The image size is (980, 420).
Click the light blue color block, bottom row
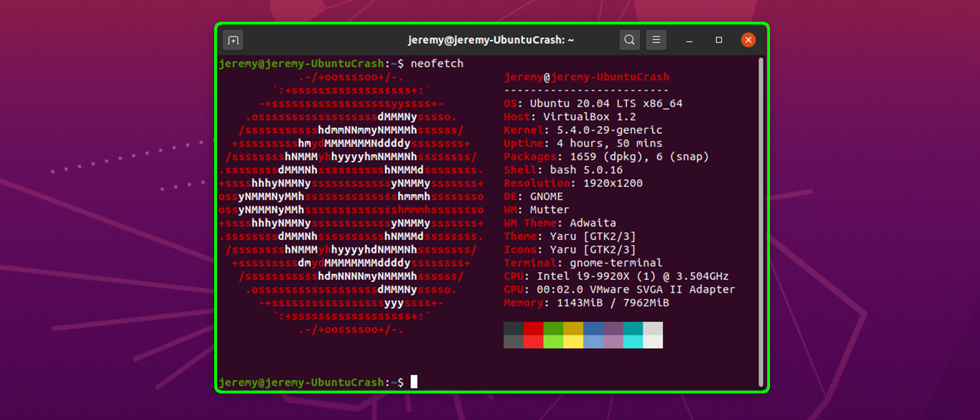pyautogui.click(x=593, y=342)
